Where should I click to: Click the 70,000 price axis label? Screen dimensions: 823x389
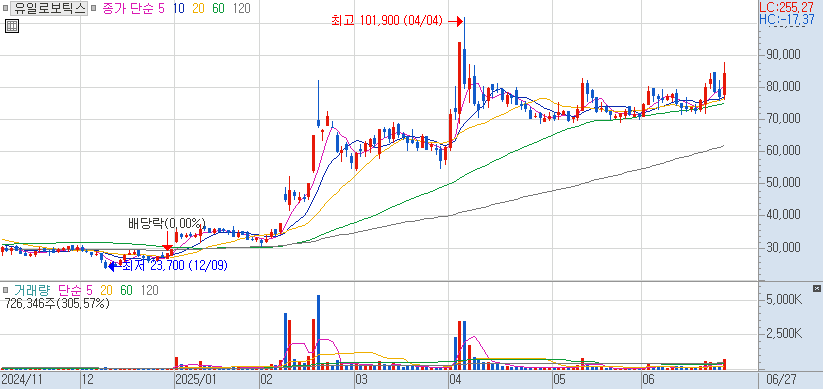[x=783, y=119]
